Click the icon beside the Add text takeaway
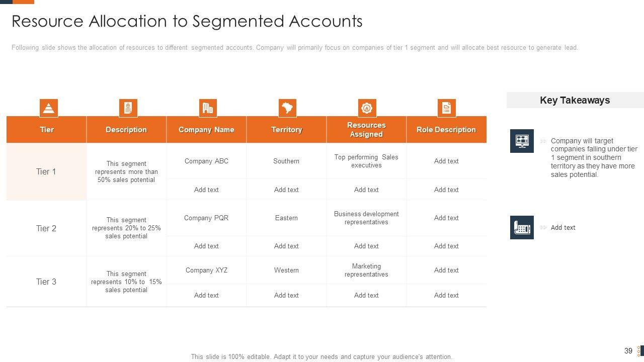The image size is (644, 362). [x=522, y=228]
